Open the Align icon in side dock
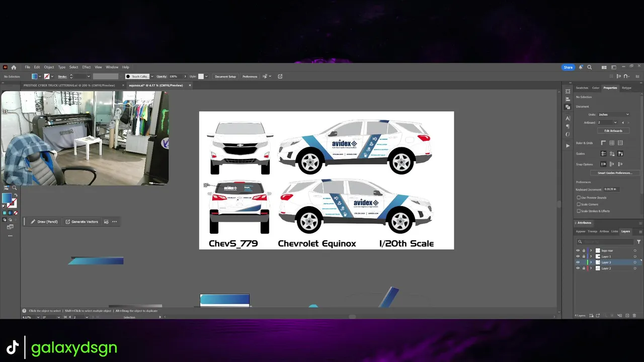644x362 pixels. tap(568, 100)
